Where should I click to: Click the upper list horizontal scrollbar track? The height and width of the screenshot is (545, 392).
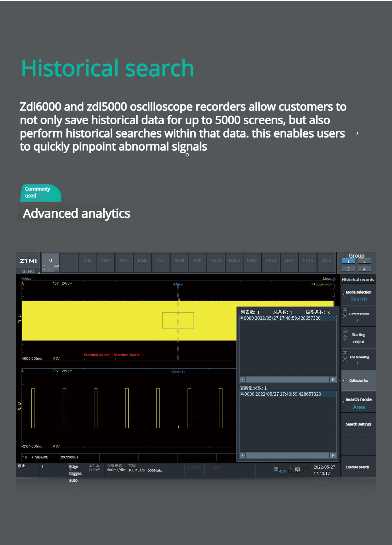point(287,379)
